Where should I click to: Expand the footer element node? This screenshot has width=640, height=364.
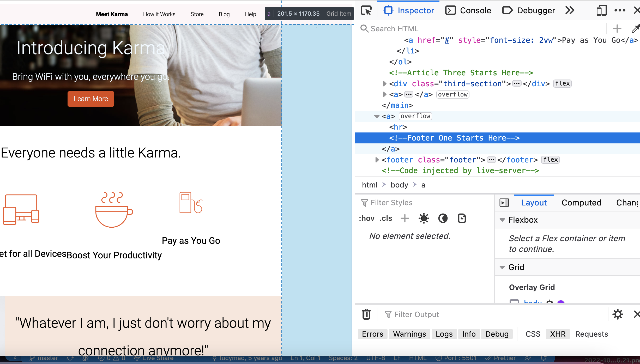point(377,160)
